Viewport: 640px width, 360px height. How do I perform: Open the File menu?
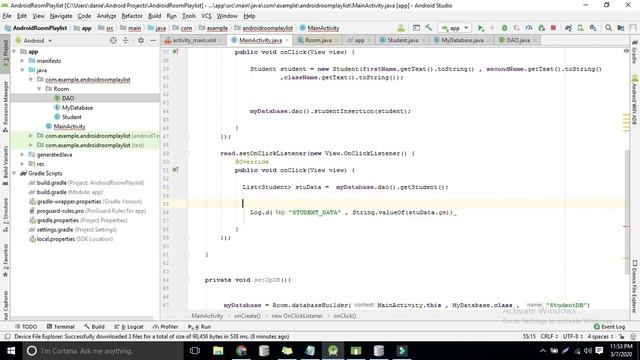point(7,16)
